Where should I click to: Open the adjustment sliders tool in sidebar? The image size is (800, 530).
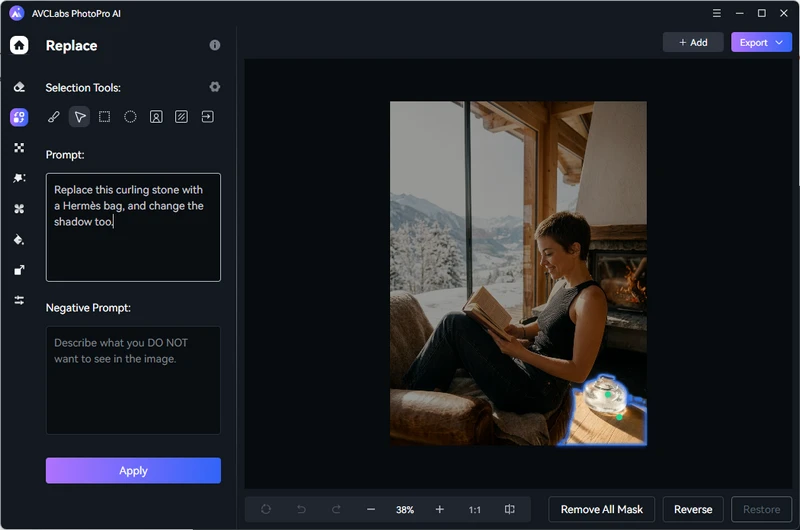[x=19, y=300]
